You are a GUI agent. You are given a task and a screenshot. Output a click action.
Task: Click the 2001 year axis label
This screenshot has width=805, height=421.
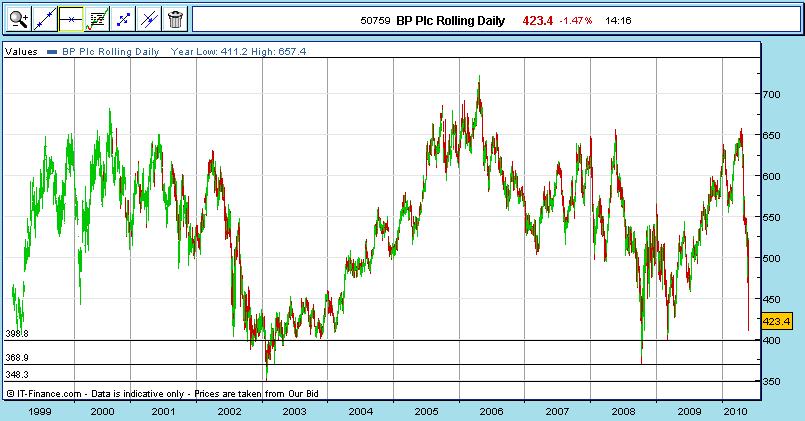[x=163, y=411]
